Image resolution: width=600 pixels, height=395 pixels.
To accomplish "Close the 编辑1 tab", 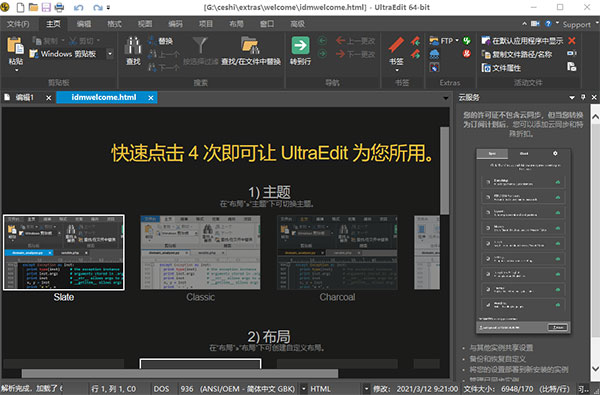I will tap(49, 98).
